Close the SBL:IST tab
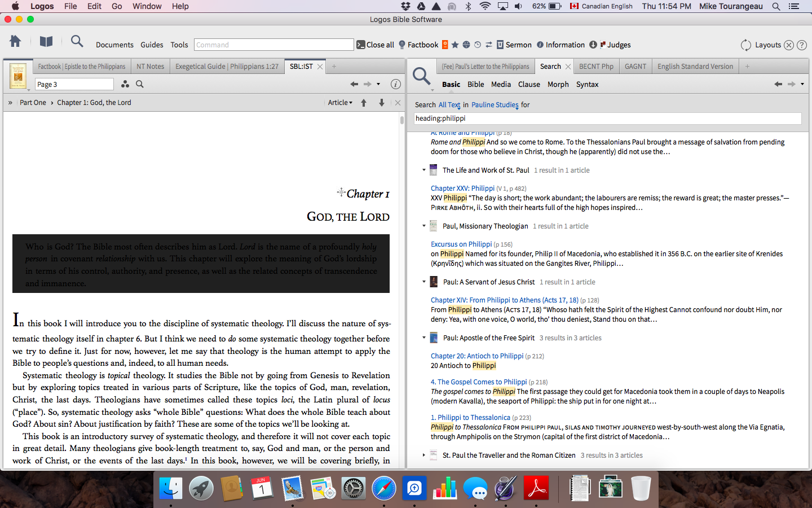 320,67
